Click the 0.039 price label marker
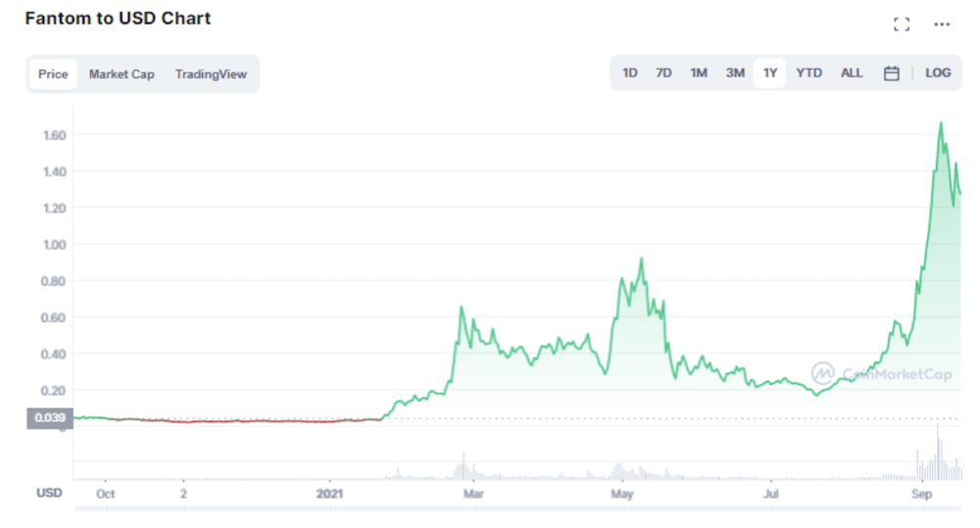 (50, 418)
